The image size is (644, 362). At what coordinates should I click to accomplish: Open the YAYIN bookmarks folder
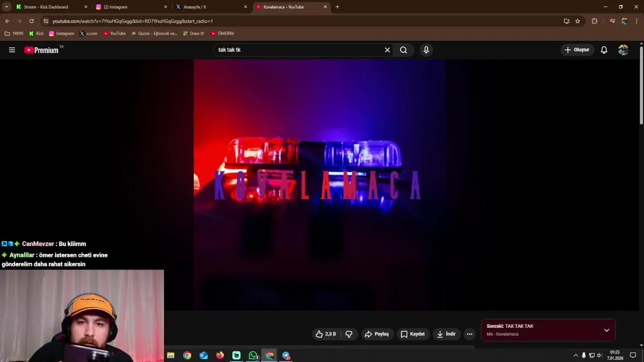[x=14, y=34]
